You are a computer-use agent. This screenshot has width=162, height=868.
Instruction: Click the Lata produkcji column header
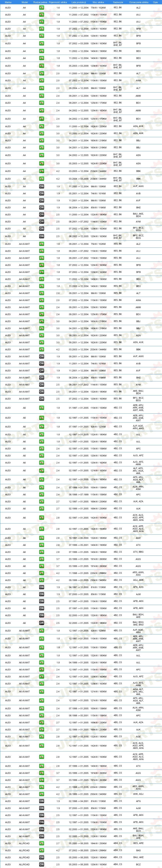tap(79, 2)
